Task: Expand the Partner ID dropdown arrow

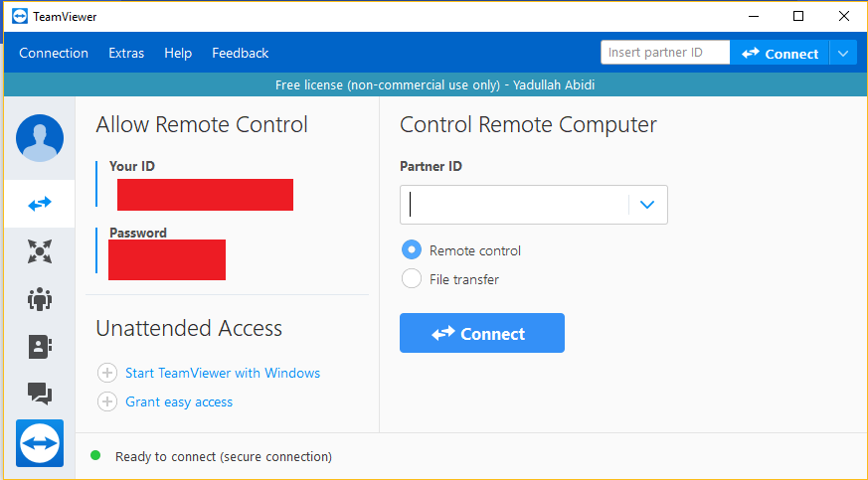Action: [647, 205]
